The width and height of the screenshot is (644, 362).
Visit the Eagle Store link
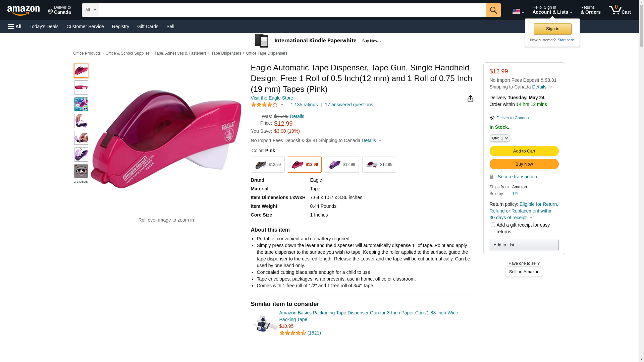[x=272, y=98]
